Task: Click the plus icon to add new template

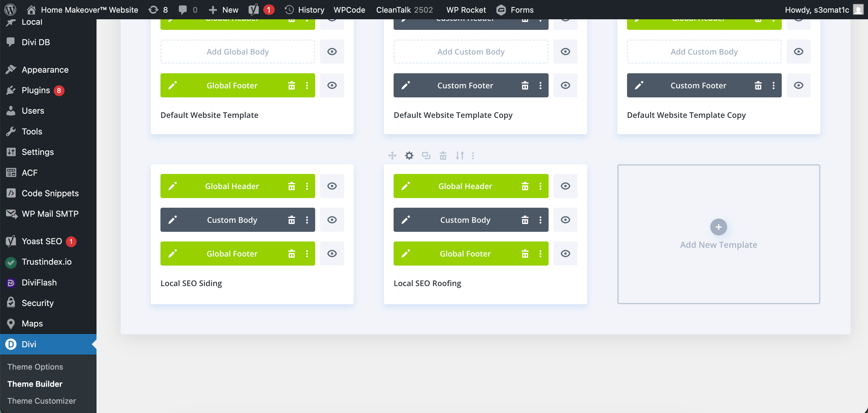Action: tap(718, 227)
